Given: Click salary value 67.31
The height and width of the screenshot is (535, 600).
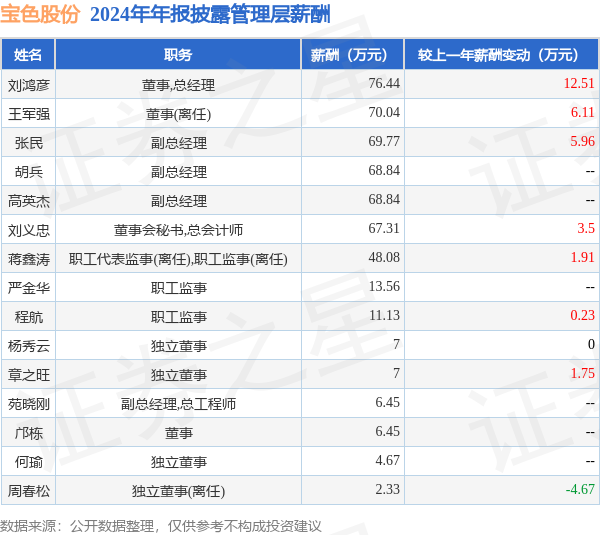Looking at the screenshot, I should [384, 228].
